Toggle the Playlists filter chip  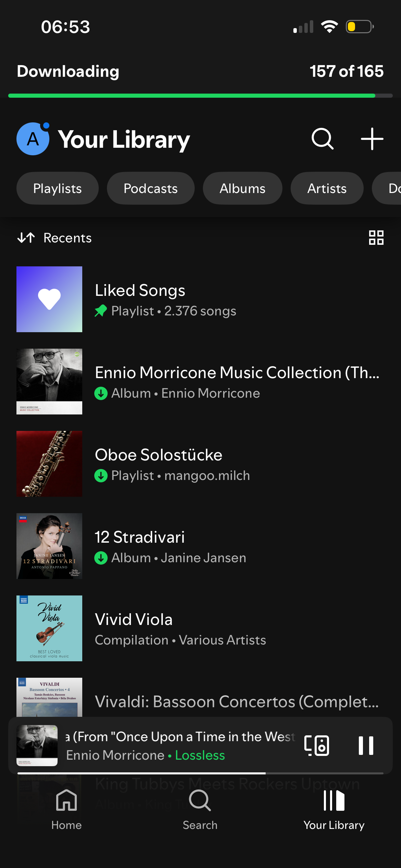point(58,189)
